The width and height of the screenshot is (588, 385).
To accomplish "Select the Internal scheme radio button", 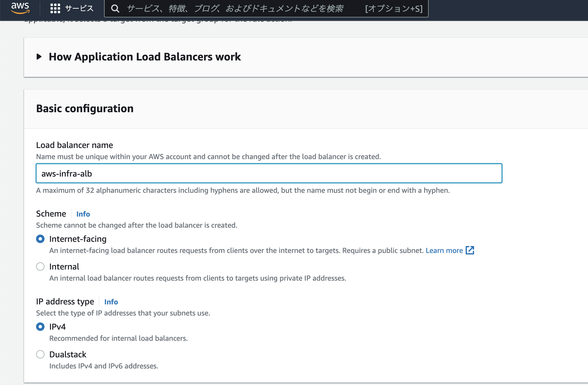I will point(40,266).
